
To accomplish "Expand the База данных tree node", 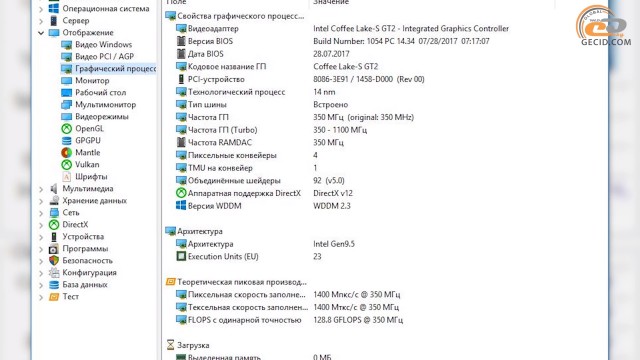I will (x=41, y=285).
